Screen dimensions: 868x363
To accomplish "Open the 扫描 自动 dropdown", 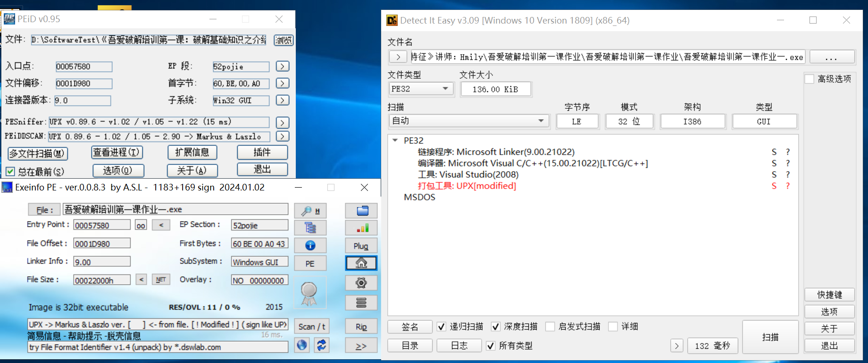I will point(468,121).
